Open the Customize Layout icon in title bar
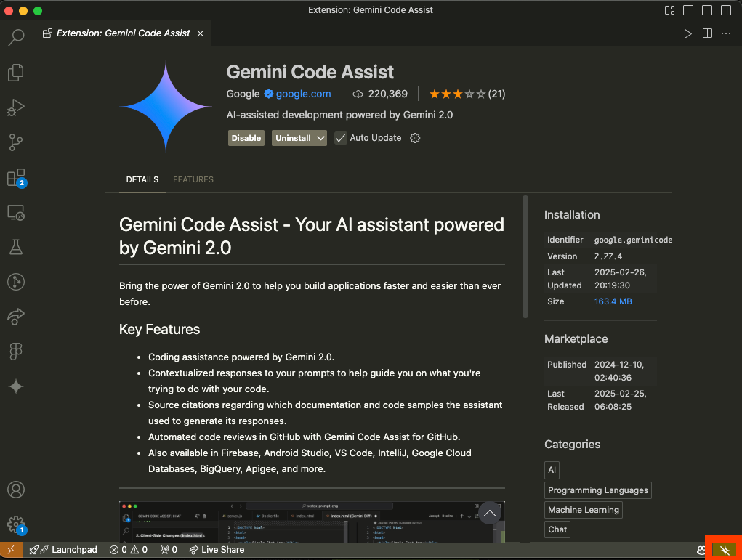 point(669,10)
